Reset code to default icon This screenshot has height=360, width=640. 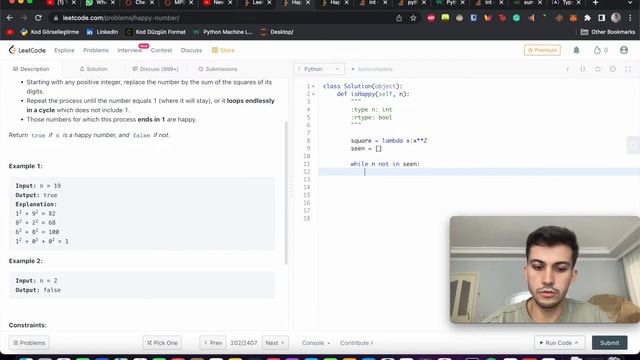598,69
